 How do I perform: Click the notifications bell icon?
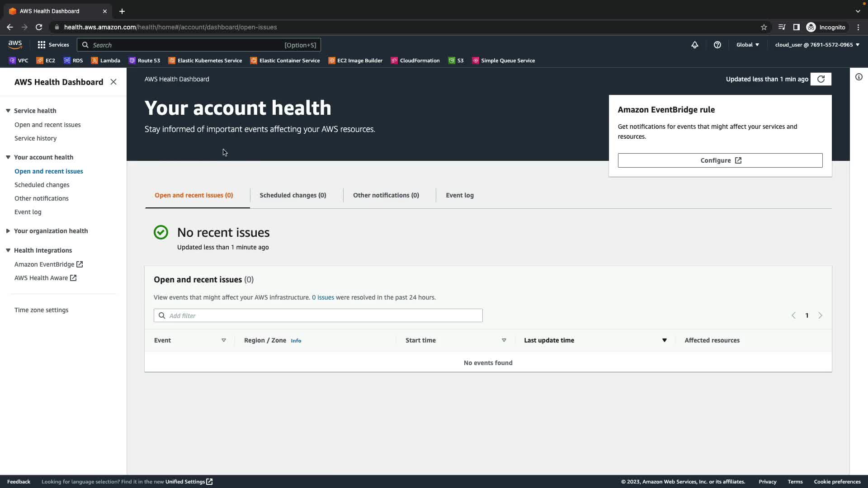695,45
